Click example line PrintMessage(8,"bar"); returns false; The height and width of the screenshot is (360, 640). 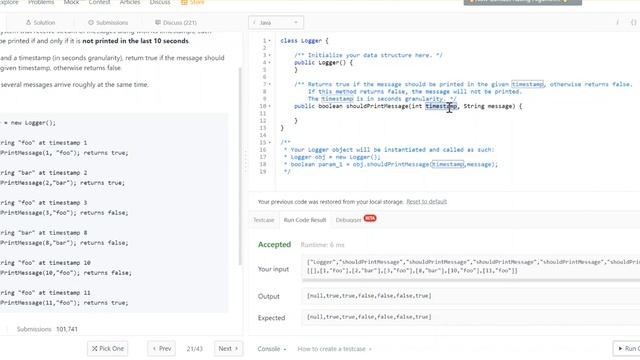tap(64, 243)
